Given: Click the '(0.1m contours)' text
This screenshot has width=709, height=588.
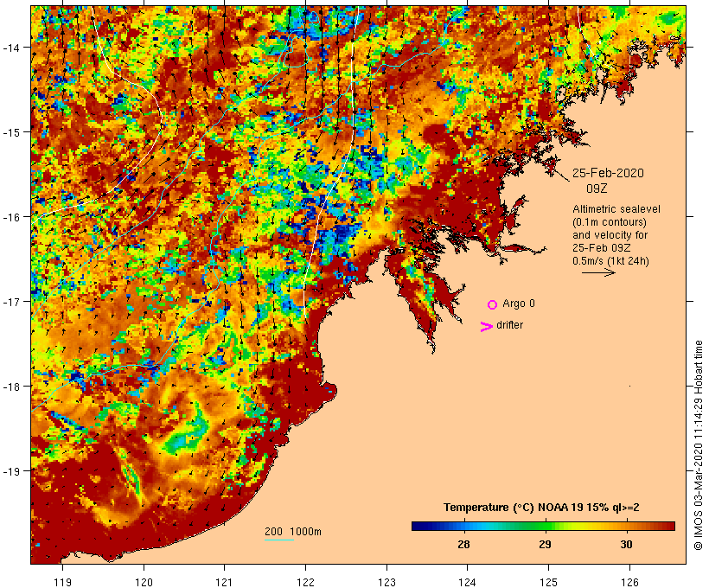Looking at the screenshot, I should tap(609, 222).
